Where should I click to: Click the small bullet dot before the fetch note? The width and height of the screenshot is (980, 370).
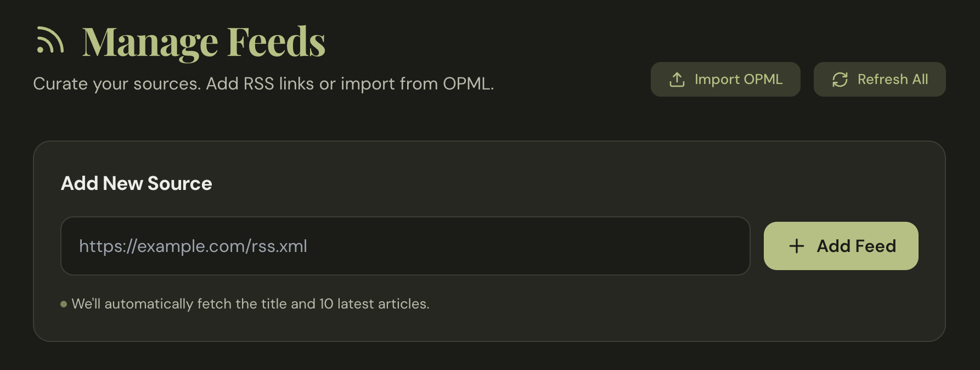tap(64, 304)
